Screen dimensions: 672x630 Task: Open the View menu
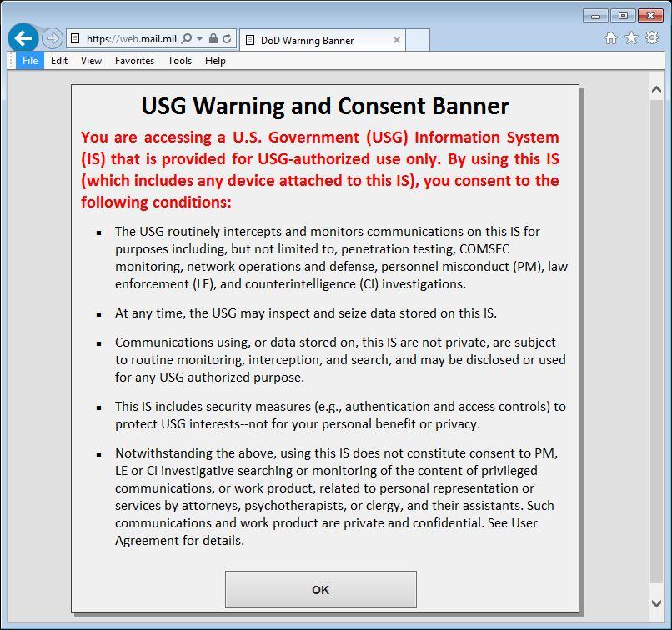pyautogui.click(x=91, y=61)
